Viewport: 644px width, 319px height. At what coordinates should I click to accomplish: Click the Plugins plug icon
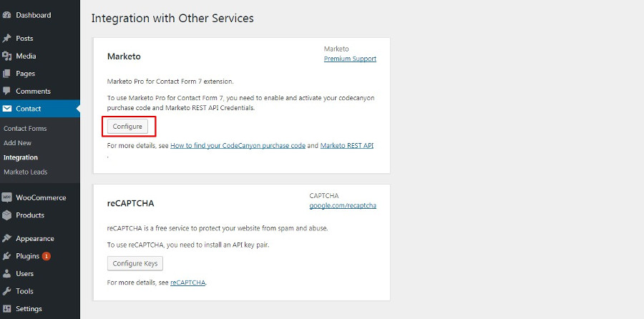pyautogui.click(x=7, y=256)
